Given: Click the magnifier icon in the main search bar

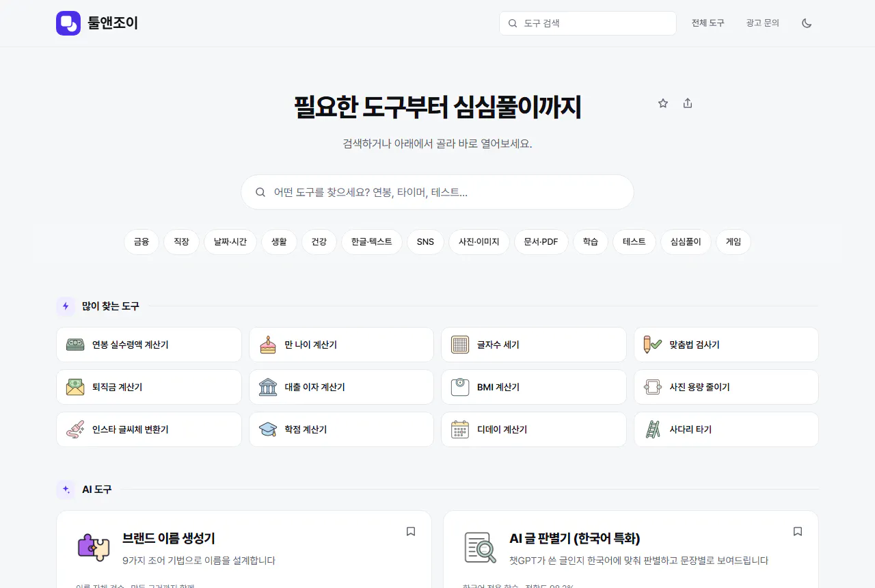Looking at the screenshot, I should (x=260, y=192).
